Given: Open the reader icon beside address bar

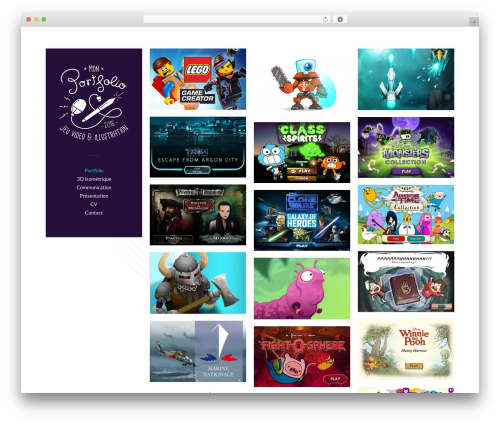Looking at the screenshot, I should click(340, 20).
